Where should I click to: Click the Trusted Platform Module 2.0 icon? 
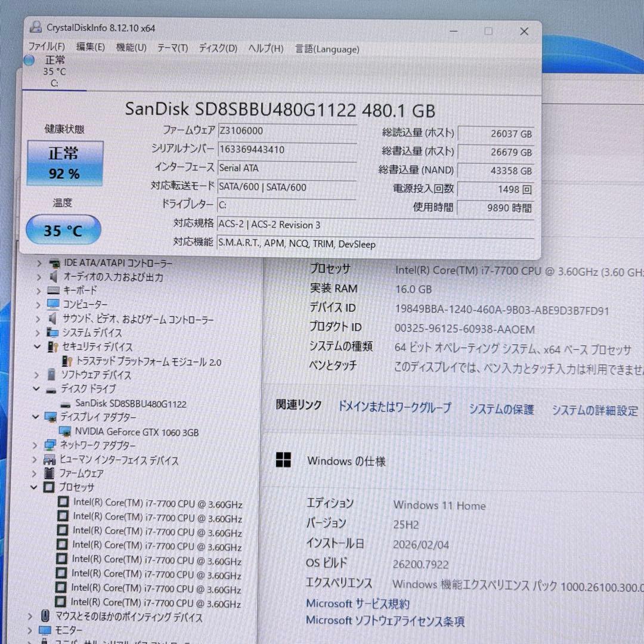point(67,361)
